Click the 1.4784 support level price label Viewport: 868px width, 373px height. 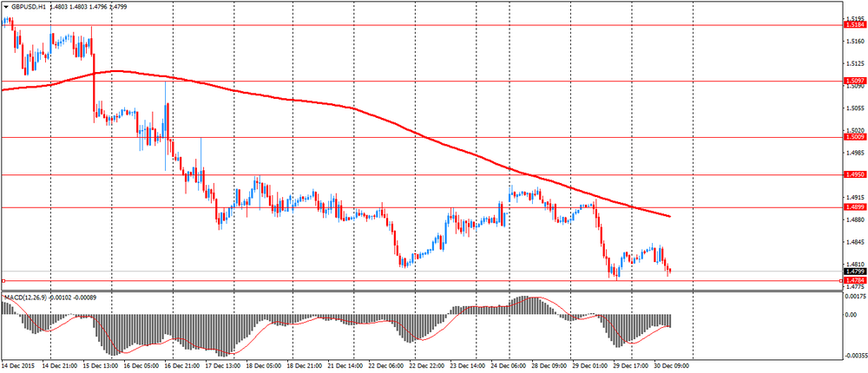(x=853, y=280)
